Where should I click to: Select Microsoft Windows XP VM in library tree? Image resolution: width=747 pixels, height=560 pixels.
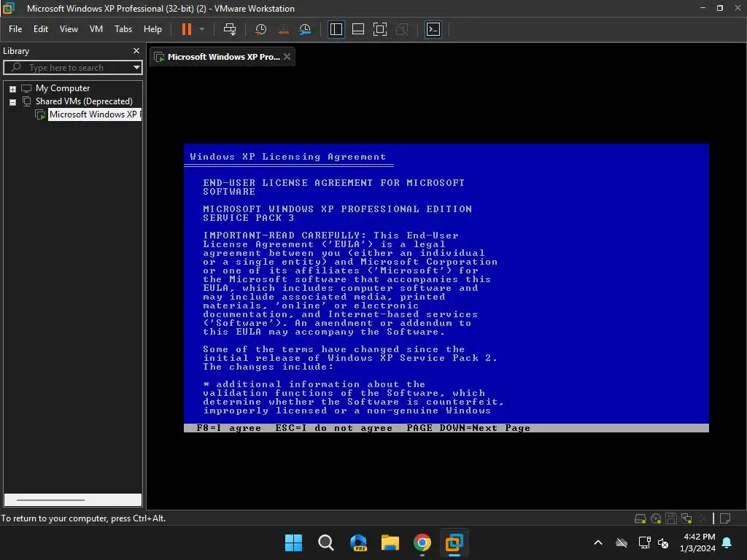pyautogui.click(x=94, y=114)
